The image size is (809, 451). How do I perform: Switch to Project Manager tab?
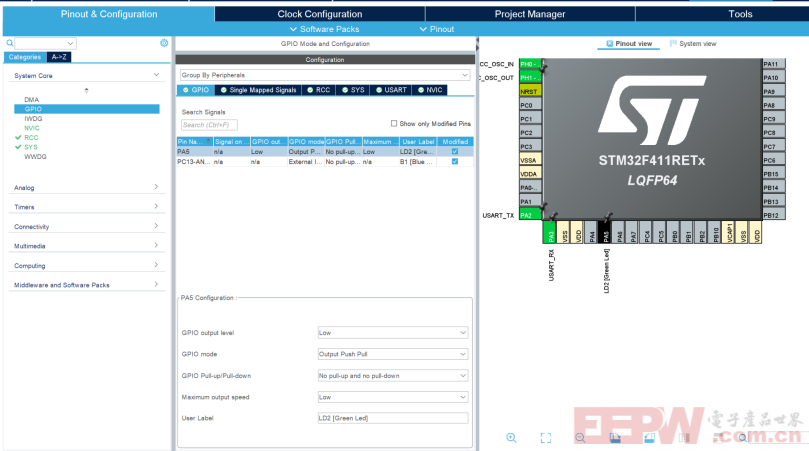[530, 14]
